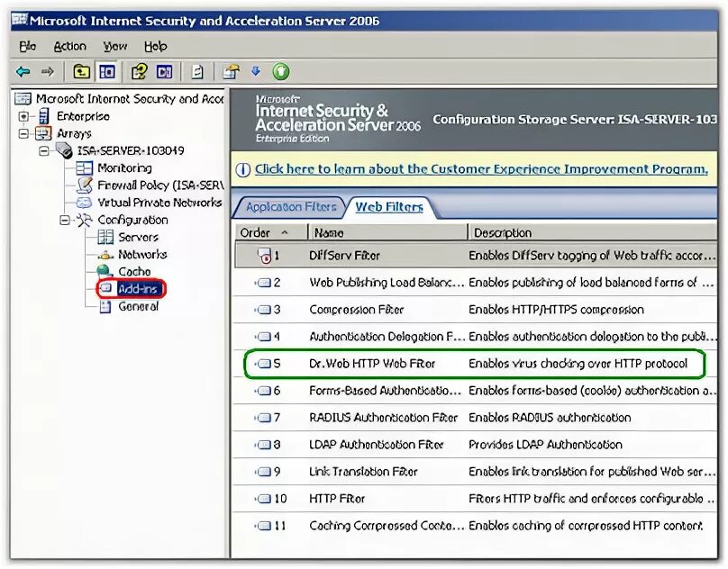
Task: Click the Compression Filter row icon
Action: (x=264, y=310)
